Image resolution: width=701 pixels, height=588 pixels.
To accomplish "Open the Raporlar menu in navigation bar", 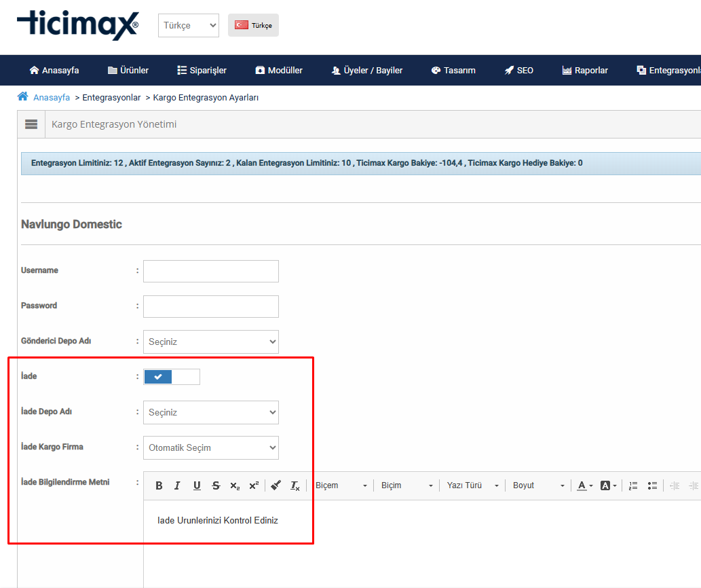I will pyautogui.click(x=585, y=70).
